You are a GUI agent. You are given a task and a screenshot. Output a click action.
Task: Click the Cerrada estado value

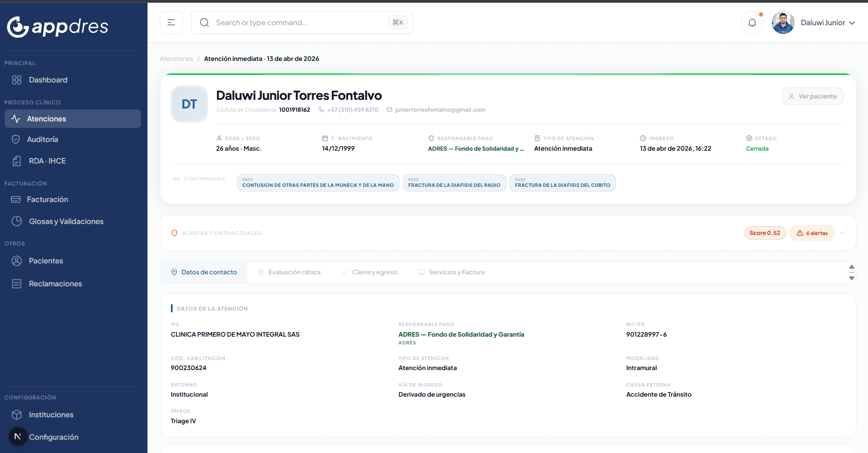click(757, 149)
